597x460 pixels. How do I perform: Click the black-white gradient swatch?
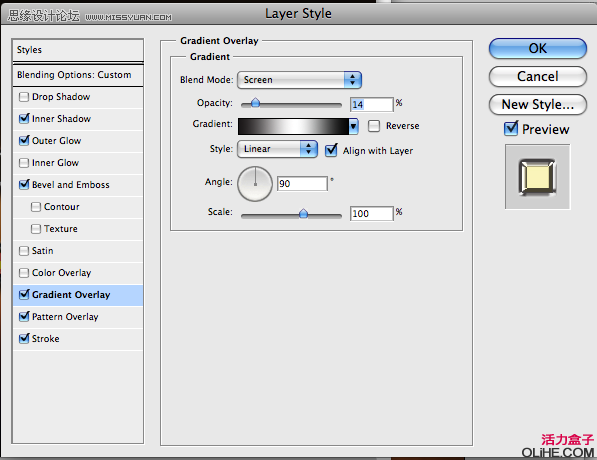click(x=293, y=126)
